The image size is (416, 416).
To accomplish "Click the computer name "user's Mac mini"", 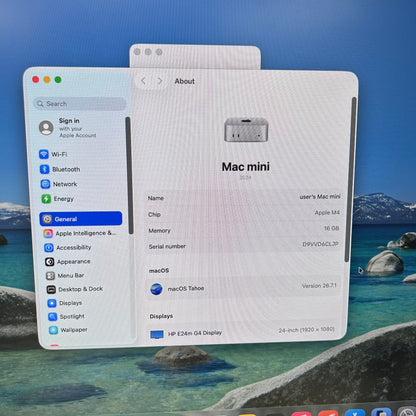I will point(320,197).
